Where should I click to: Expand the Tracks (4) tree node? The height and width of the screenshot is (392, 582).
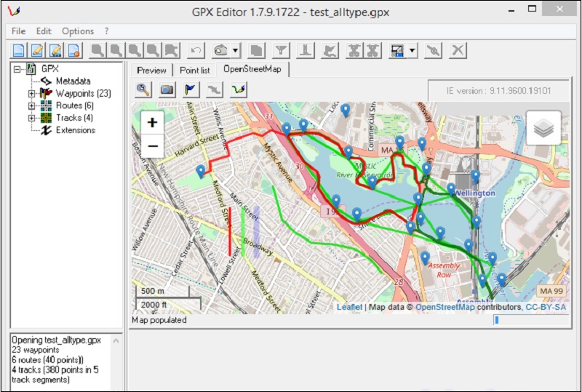pyautogui.click(x=32, y=118)
